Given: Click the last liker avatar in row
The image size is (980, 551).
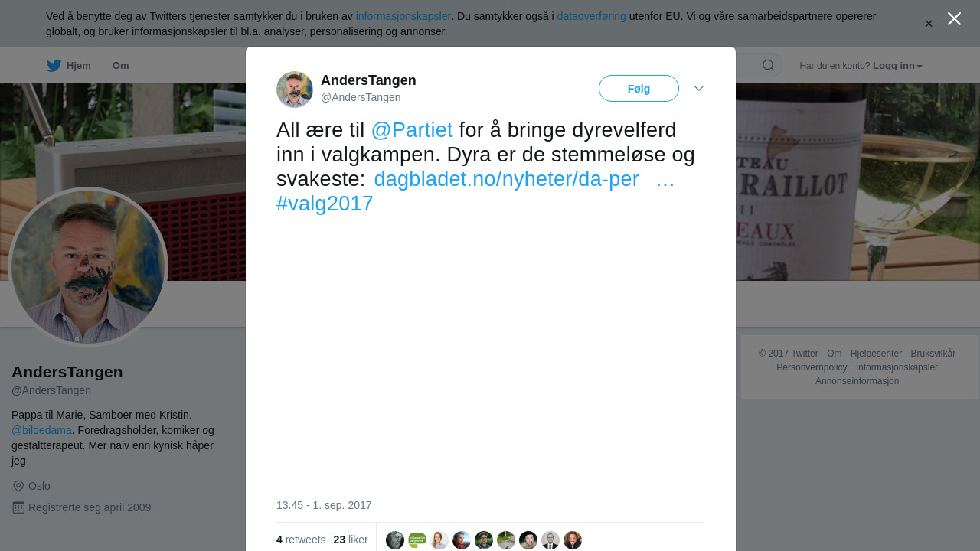Looking at the screenshot, I should (x=573, y=540).
